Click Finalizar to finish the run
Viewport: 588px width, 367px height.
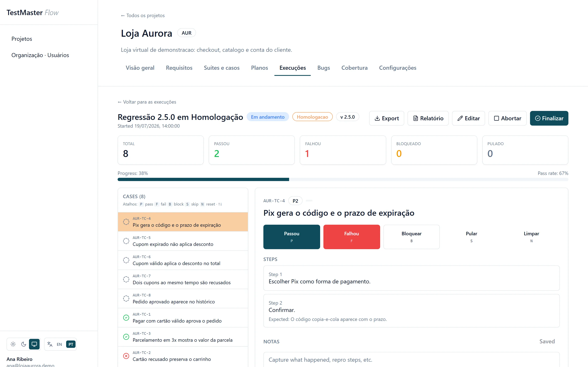[x=549, y=118]
